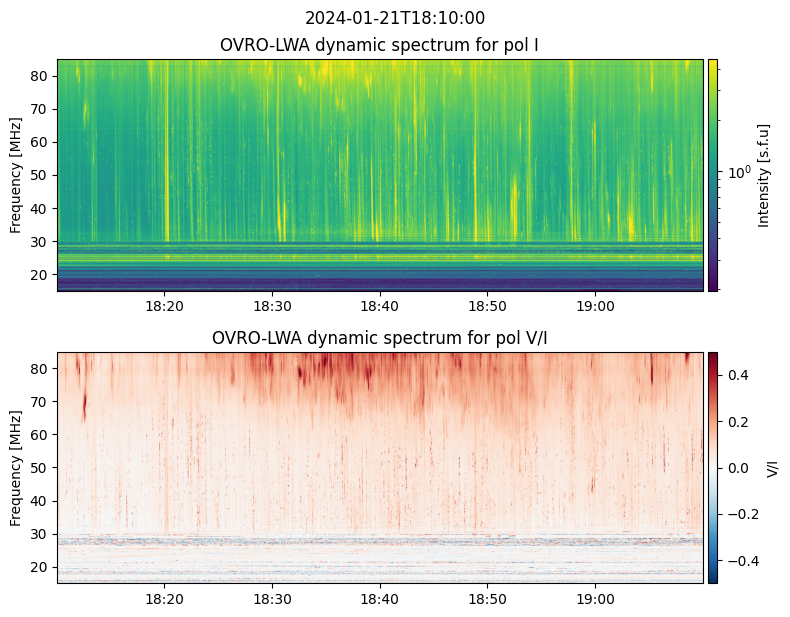Click the Intensity colorbar of the top plot
The image size is (790, 617).
pos(713,175)
